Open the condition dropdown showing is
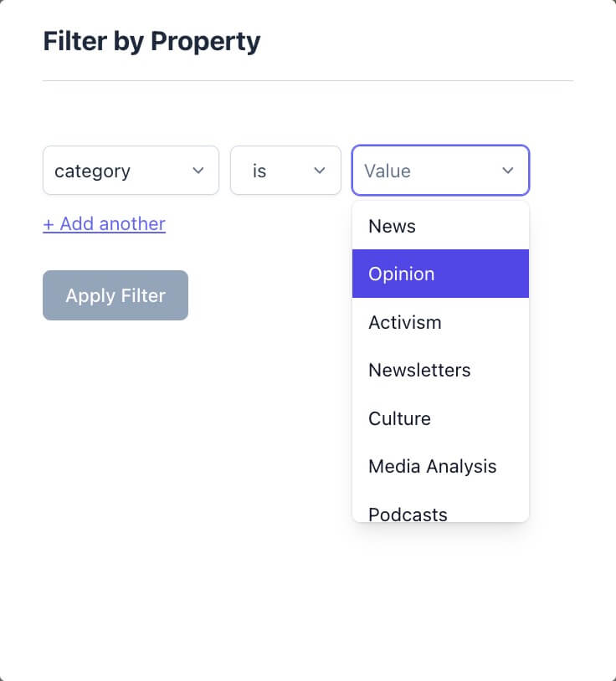This screenshot has width=616, height=681. click(x=276, y=171)
